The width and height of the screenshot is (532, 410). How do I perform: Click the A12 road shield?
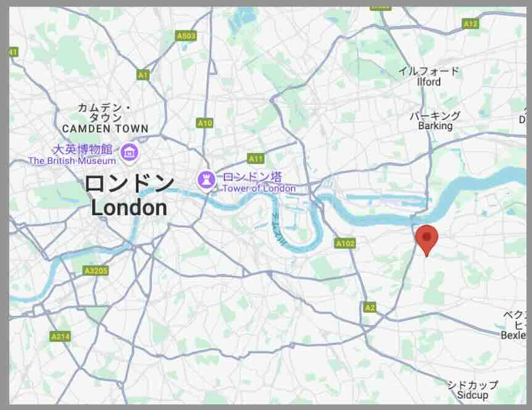(470, 23)
